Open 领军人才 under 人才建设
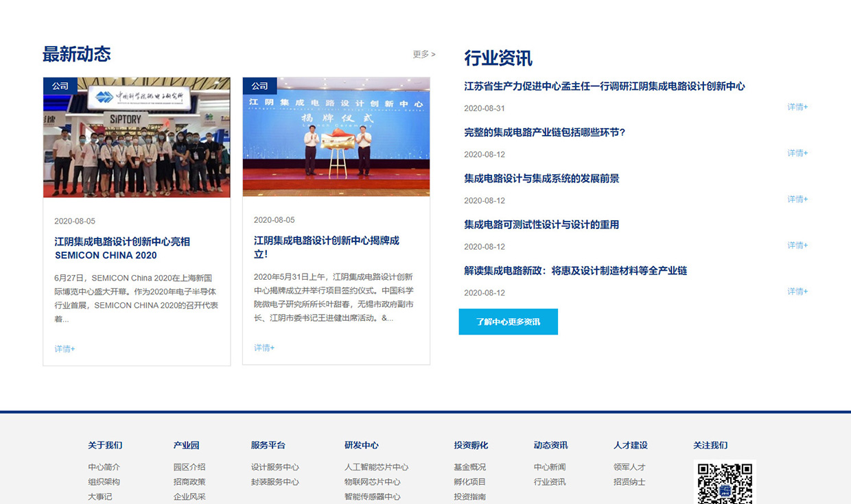Screen dimensions: 851x504 pyautogui.click(x=628, y=467)
